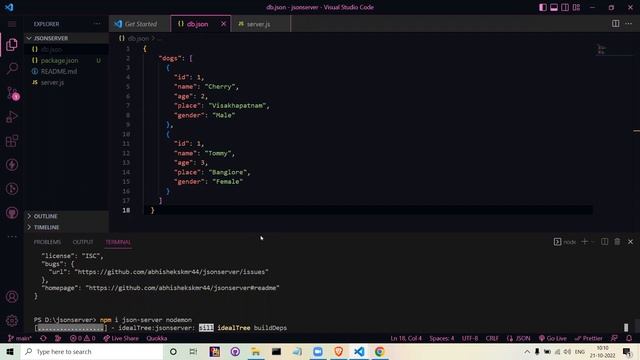Open Source Control view with pending badge

(x=12, y=93)
